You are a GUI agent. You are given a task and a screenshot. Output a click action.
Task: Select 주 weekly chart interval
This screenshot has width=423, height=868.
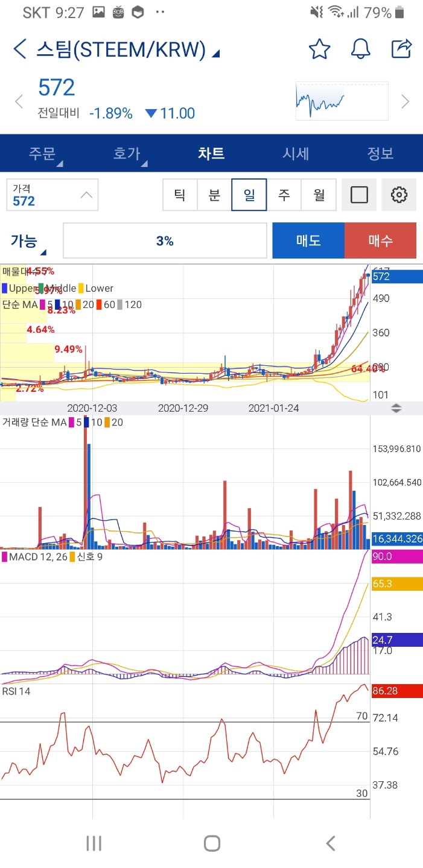[284, 195]
